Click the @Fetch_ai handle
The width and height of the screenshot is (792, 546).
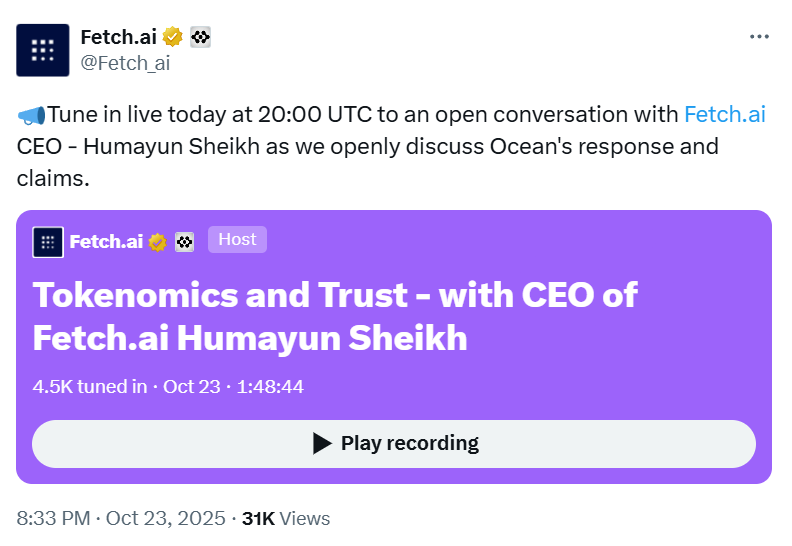(x=124, y=63)
